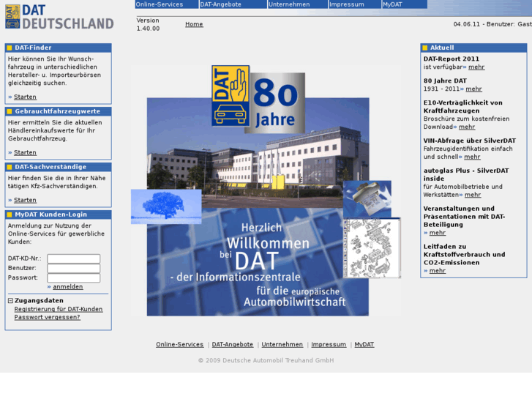Open mehr for Leitfaden zu Kraftstoffverbrauch
The image size is (532, 399).
point(438,271)
